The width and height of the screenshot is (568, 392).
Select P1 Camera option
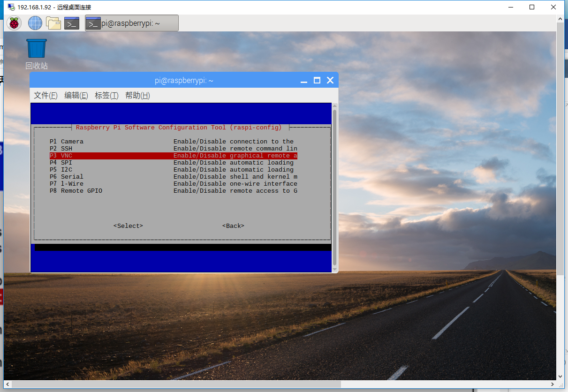coord(174,141)
